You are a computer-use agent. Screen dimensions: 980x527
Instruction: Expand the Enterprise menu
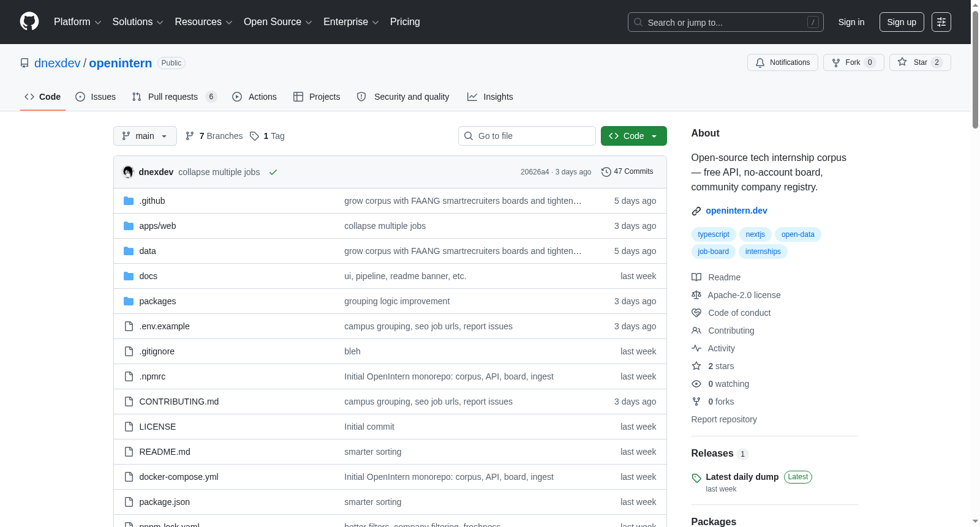click(352, 22)
